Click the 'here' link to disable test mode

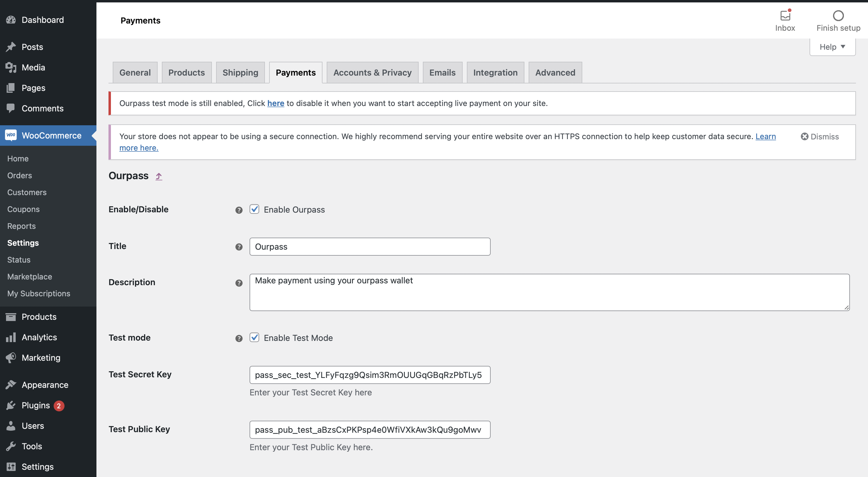276,103
